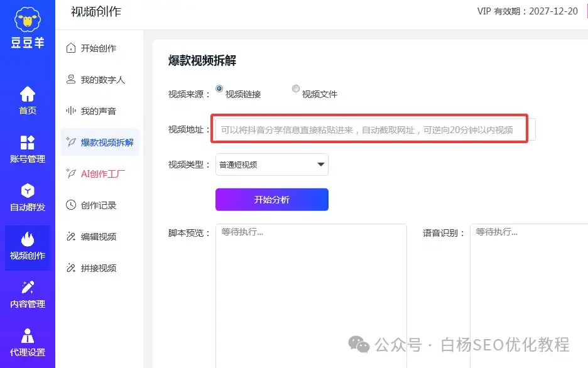Click the 豆豆羊 sheep logo icon

(x=28, y=20)
